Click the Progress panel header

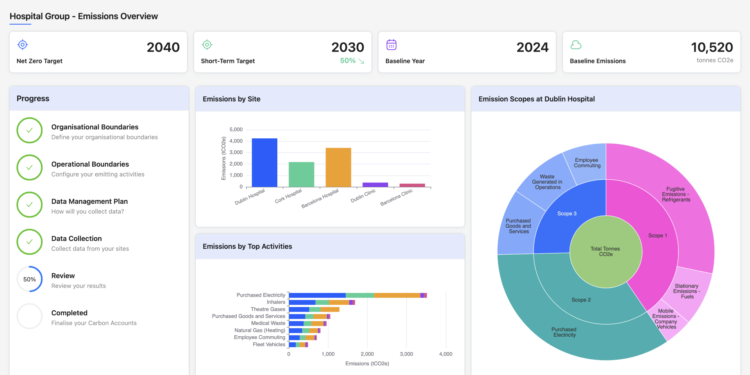pos(99,99)
